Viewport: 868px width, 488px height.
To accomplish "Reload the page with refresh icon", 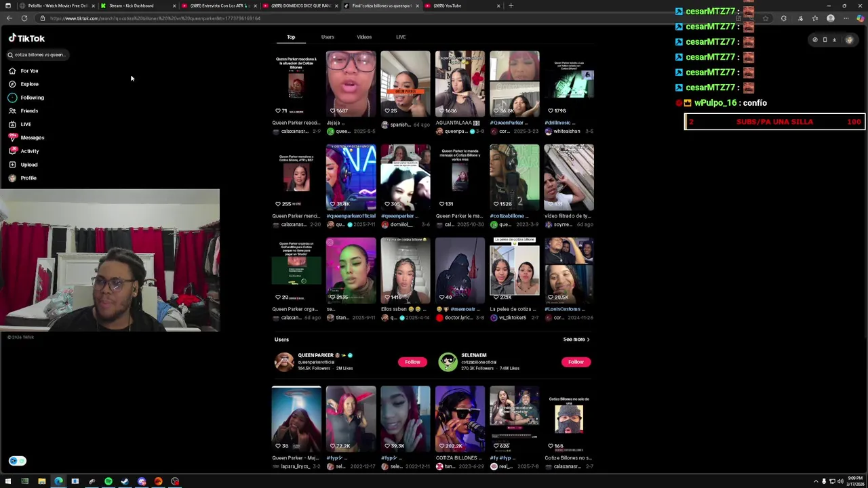I will tap(24, 18).
